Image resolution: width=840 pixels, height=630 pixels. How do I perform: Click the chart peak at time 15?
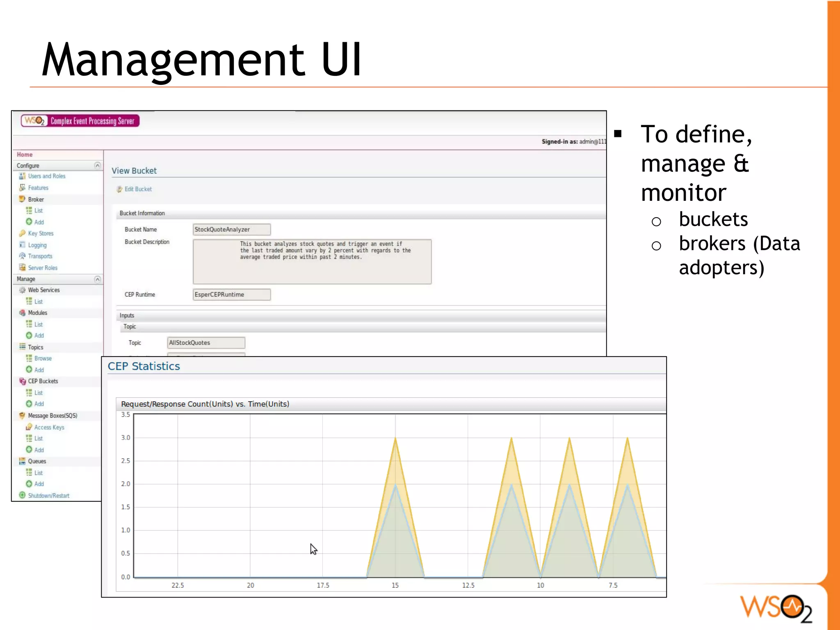(x=395, y=438)
